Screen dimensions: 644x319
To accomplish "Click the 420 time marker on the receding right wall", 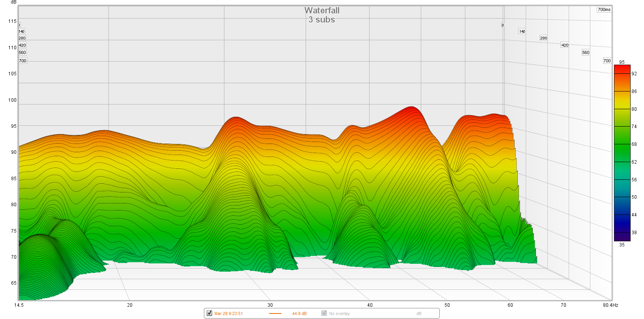I will pyautogui.click(x=565, y=45).
